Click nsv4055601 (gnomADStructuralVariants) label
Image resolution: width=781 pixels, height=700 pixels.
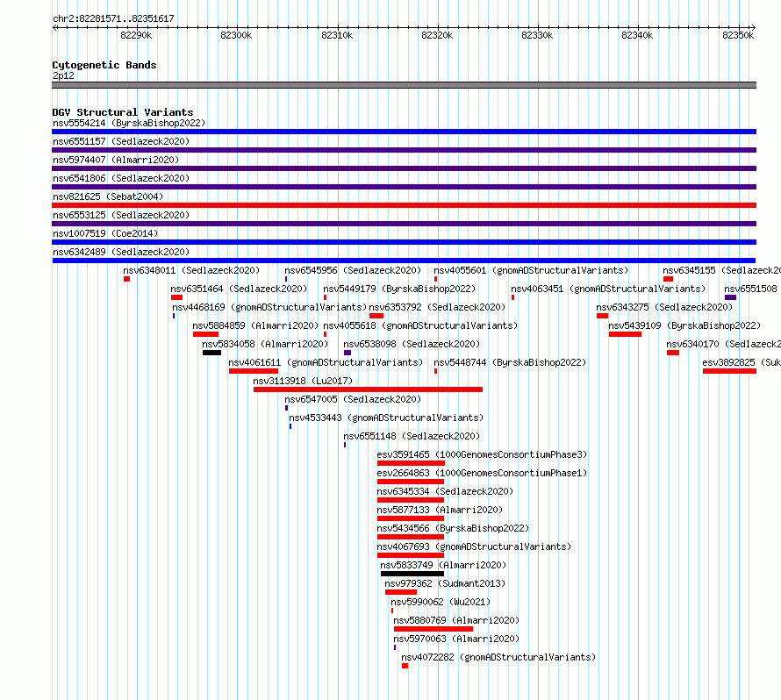pos(531,270)
